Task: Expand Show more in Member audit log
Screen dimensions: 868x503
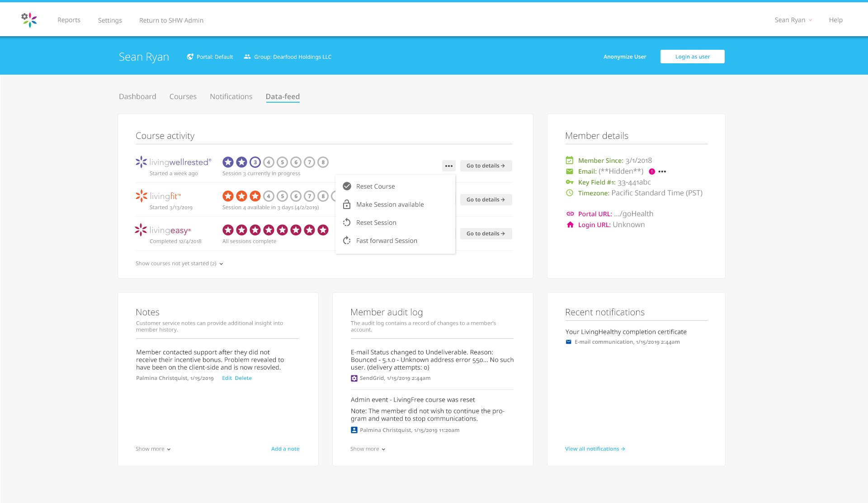Action: click(367, 449)
